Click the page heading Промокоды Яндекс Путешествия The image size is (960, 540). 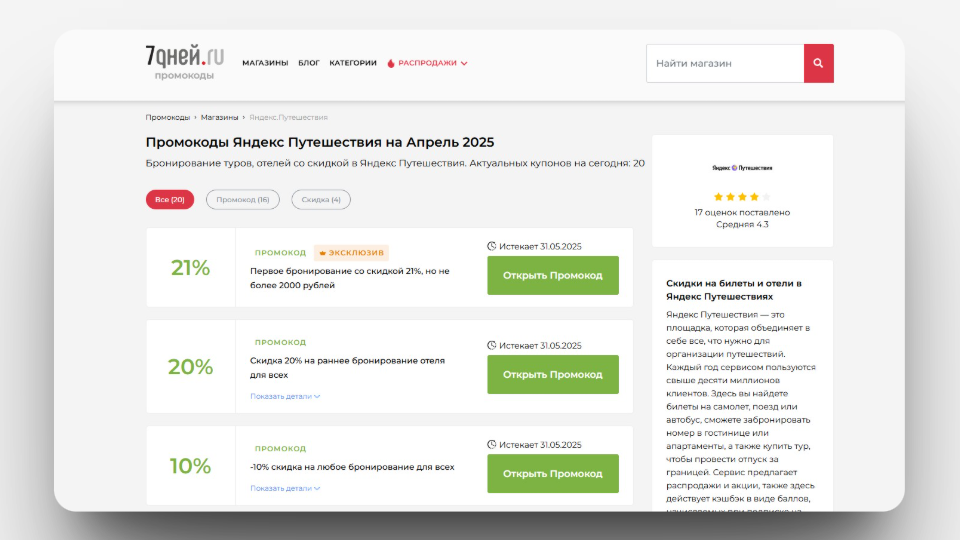(320, 142)
